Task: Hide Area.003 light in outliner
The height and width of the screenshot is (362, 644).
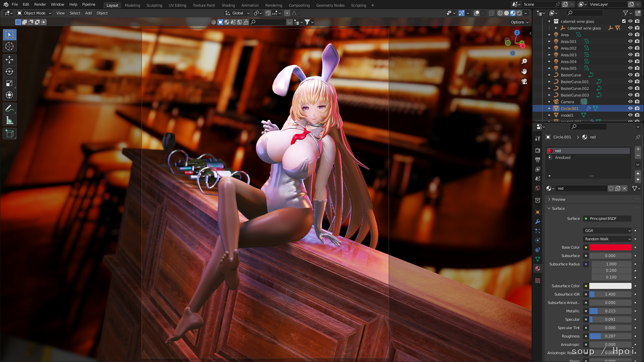Action: point(630,55)
